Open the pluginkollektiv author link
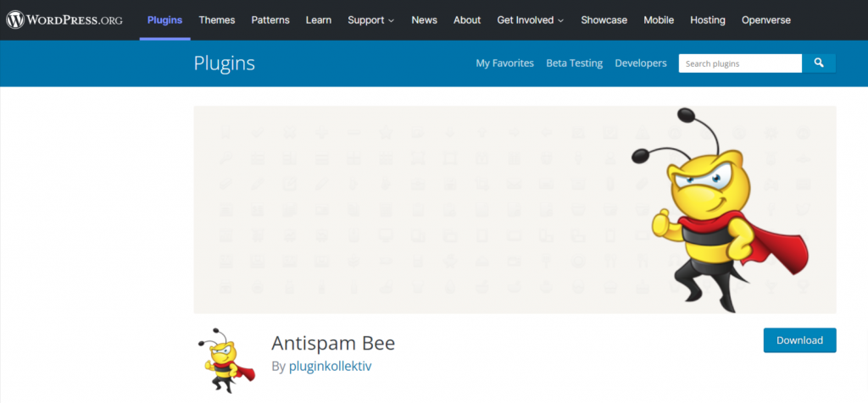The width and height of the screenshot is (868, 403). (330, 366)
